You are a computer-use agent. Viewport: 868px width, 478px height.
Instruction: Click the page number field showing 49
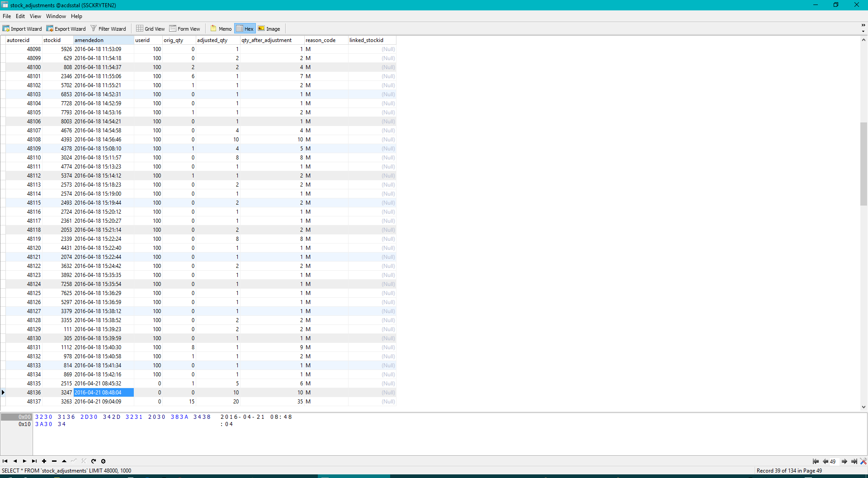pyautogui.click(x=833, y=462)
